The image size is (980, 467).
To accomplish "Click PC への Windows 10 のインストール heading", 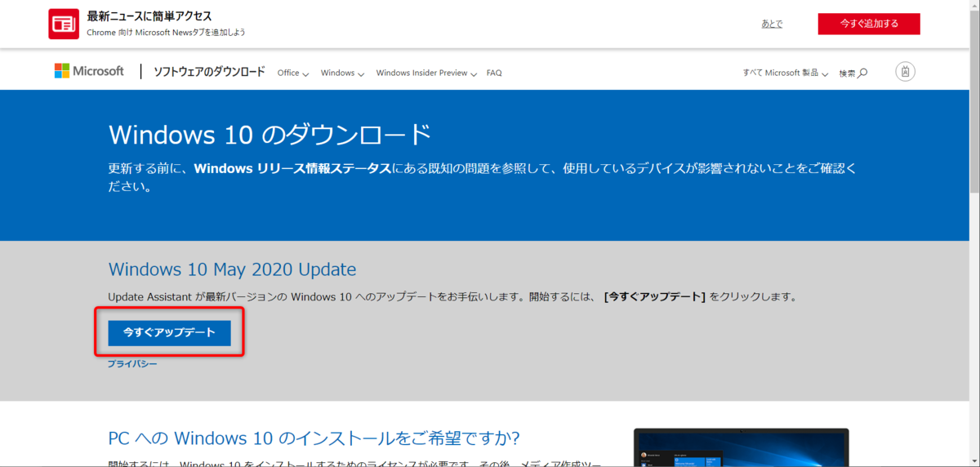I will click(x=314, y=438).
